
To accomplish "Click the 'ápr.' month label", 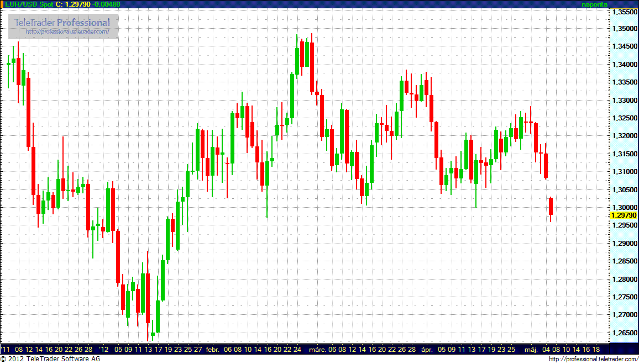I will click(x=426, y=349).
